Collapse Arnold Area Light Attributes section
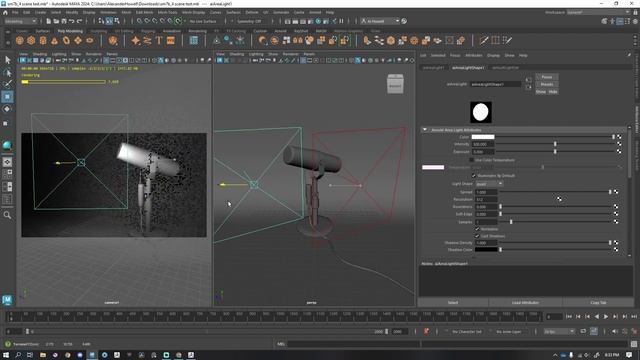 [425, 130]
